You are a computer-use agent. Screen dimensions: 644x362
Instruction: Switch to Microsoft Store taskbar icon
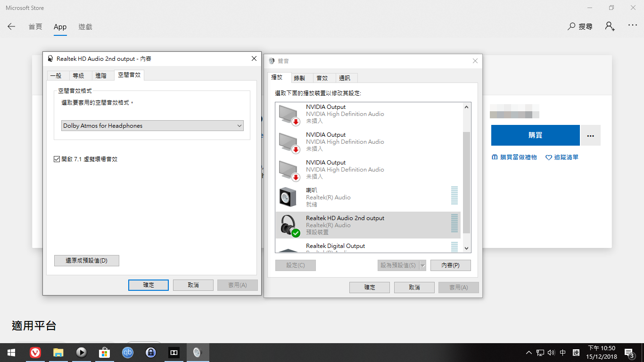pos(104,353)
